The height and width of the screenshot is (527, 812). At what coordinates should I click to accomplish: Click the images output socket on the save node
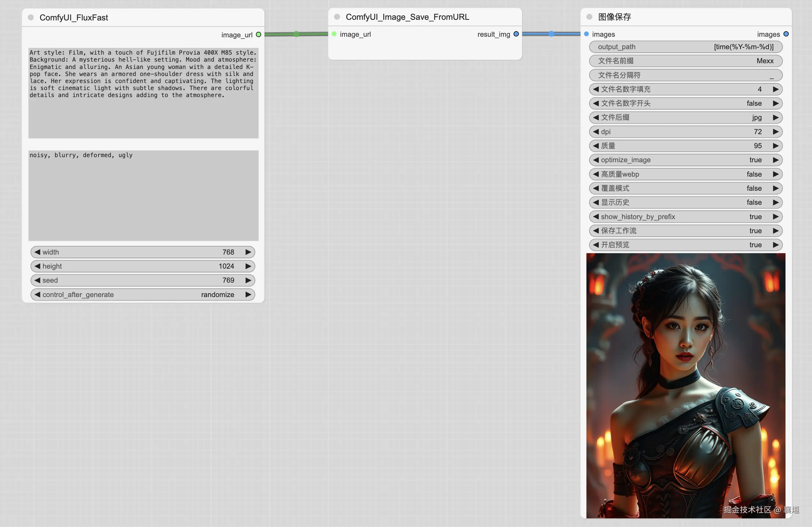coord(786,34)
